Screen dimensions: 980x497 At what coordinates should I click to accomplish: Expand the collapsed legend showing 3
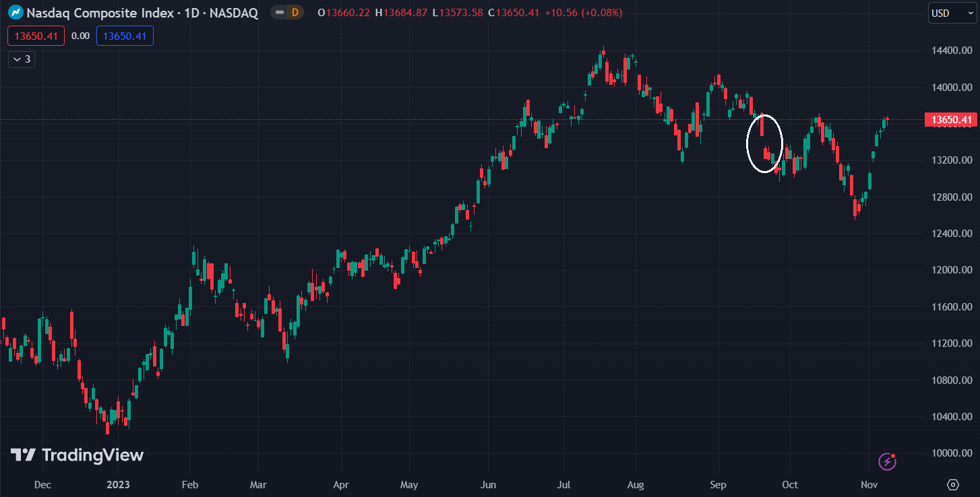coord(22,59)
